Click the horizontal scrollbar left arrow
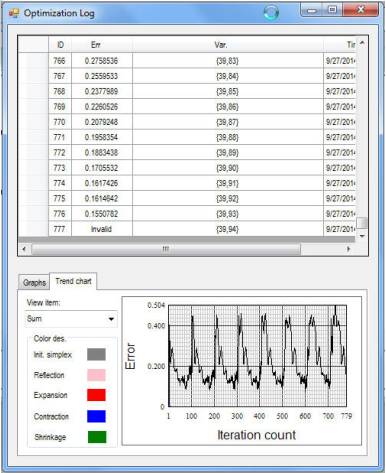Viewport: 386px width, 473px height. click(x=24, y=249)
